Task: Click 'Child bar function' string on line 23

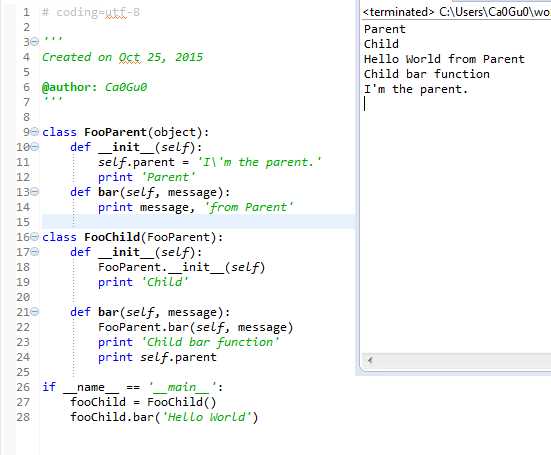Action: click(x=210, y=342)
